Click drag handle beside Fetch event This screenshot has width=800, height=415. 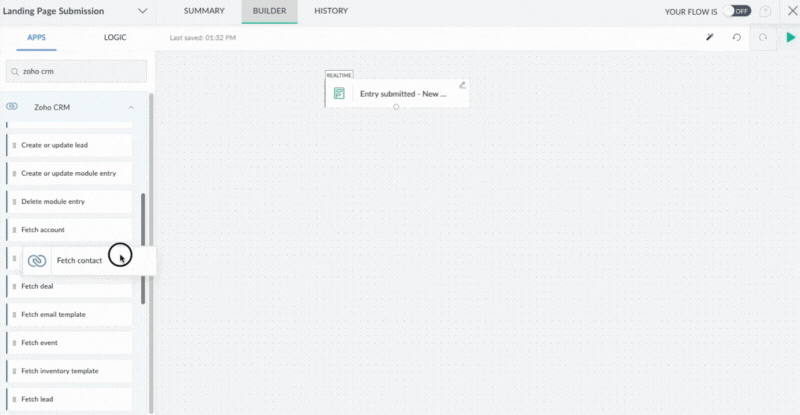(14, 343)
